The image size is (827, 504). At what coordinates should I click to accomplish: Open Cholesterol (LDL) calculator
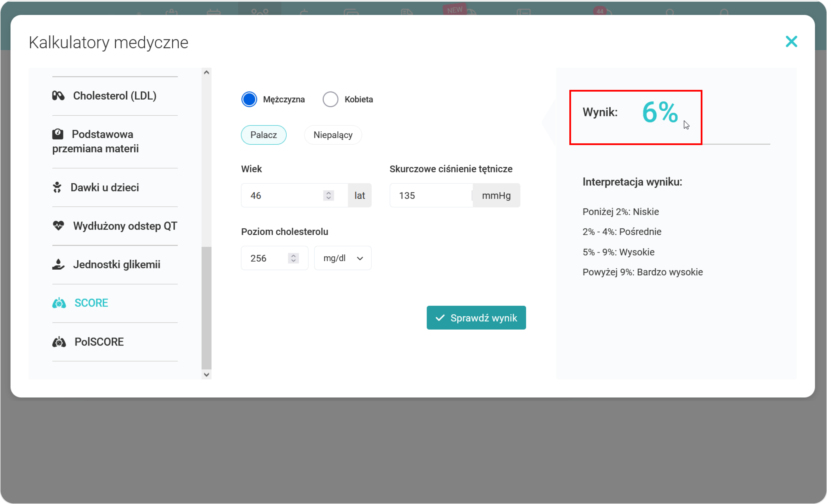(x=115, y=96)
